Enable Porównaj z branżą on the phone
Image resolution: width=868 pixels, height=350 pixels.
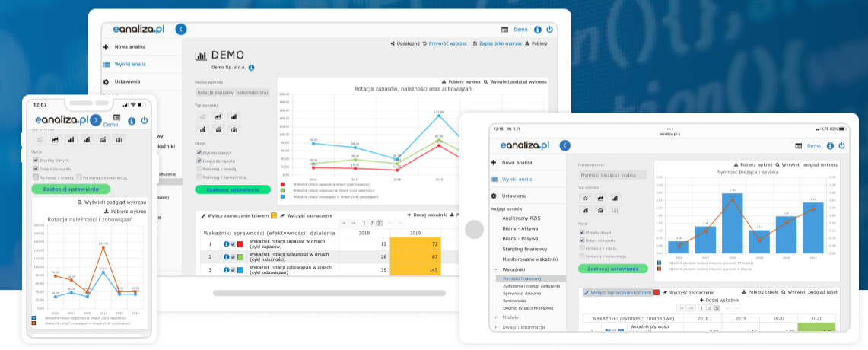tap(36, 178)
